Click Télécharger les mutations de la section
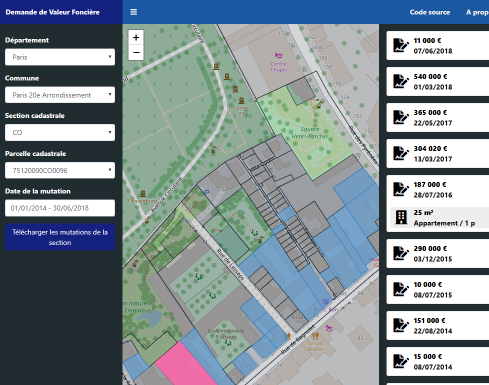 click(60, 237)
